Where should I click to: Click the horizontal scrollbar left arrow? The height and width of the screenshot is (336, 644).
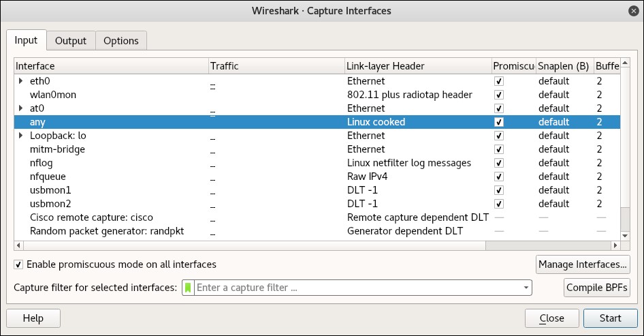coord(18,245)
